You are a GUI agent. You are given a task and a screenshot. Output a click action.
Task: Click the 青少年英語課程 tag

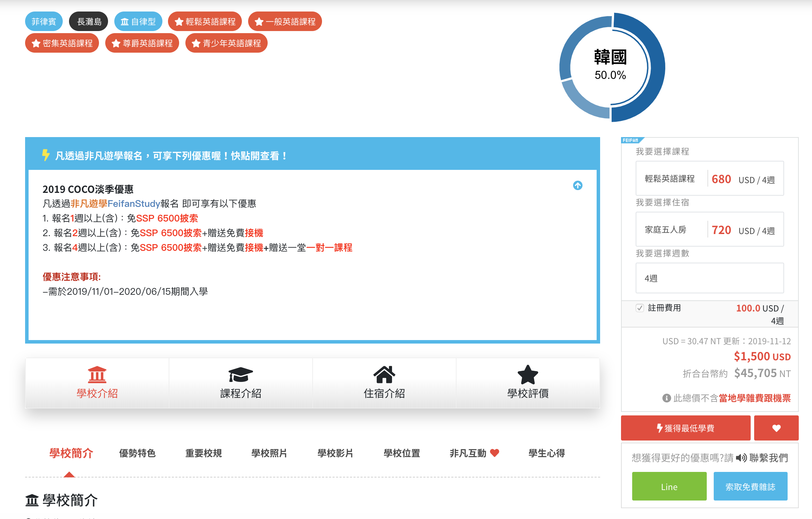point(226,43)
